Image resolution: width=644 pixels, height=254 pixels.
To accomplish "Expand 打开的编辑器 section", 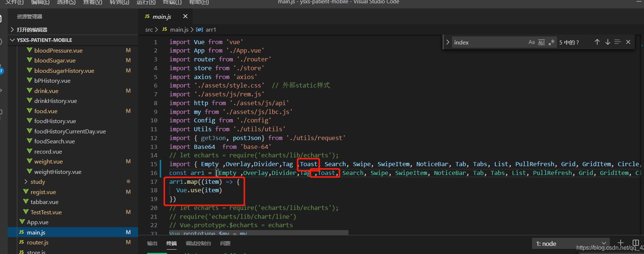I will coord(32,30).
